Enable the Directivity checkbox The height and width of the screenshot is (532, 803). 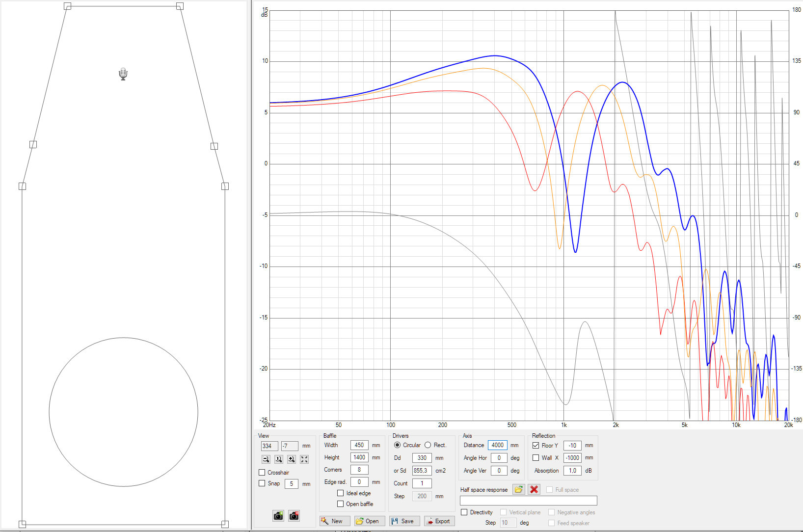point(464,512)
